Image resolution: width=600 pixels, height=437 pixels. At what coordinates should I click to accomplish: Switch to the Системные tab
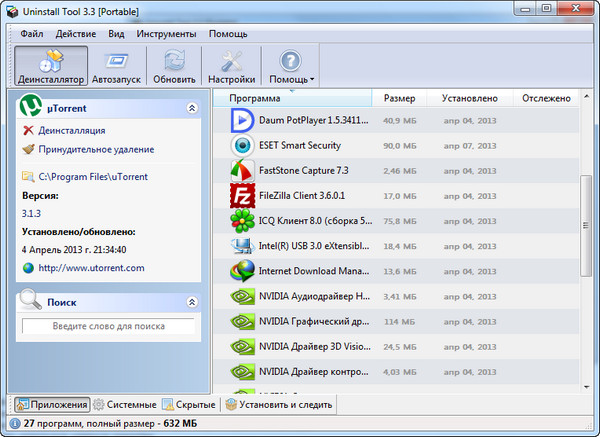125,404
